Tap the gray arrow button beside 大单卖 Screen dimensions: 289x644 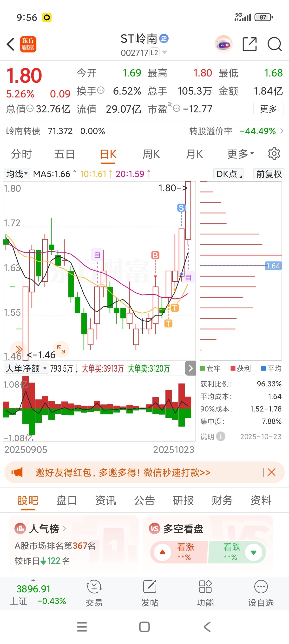click(190, 368)
